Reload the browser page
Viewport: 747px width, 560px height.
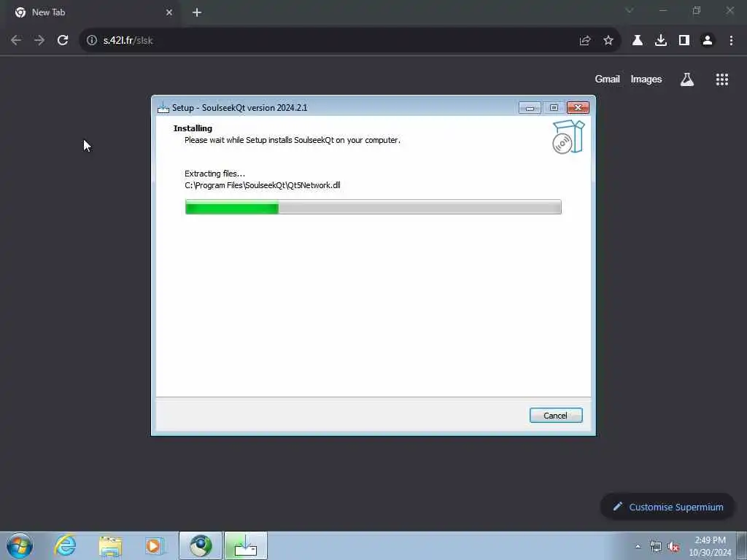pyautogui.click(x=63, y=40)
